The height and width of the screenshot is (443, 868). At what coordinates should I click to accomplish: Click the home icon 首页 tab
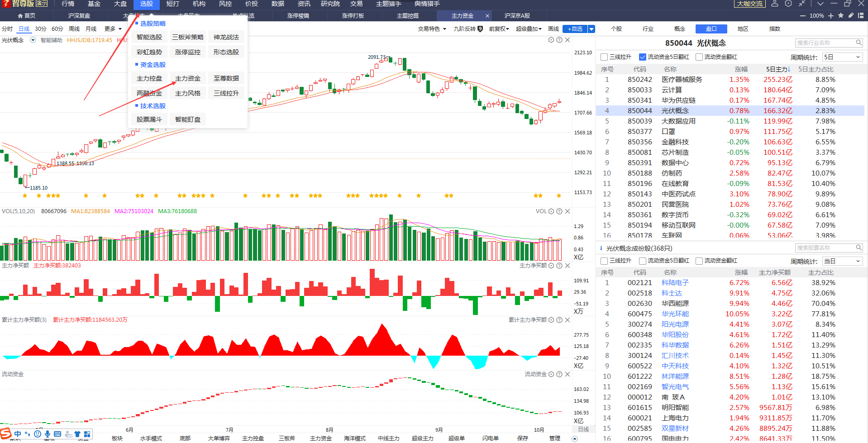point(26,16)
